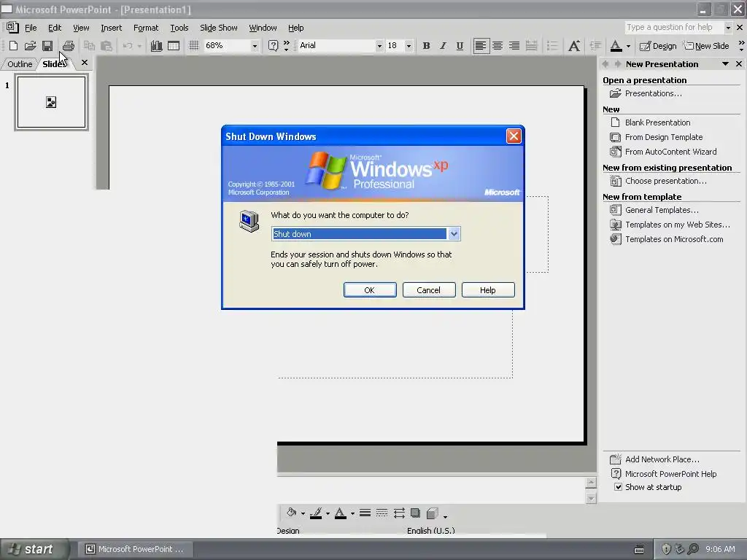Viewport: 747px width, 560px height.
Task: Open the Line Color dropdown arrow
Action: [328, 513]
